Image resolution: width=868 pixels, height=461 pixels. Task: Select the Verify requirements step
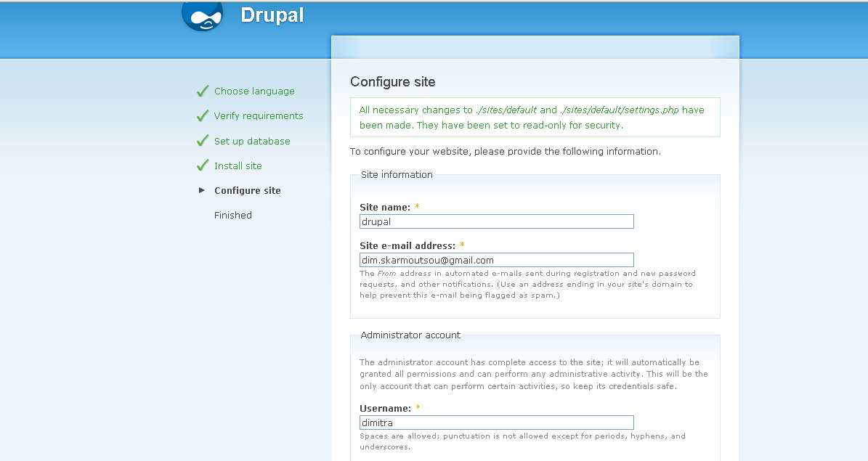click(259, 115)
